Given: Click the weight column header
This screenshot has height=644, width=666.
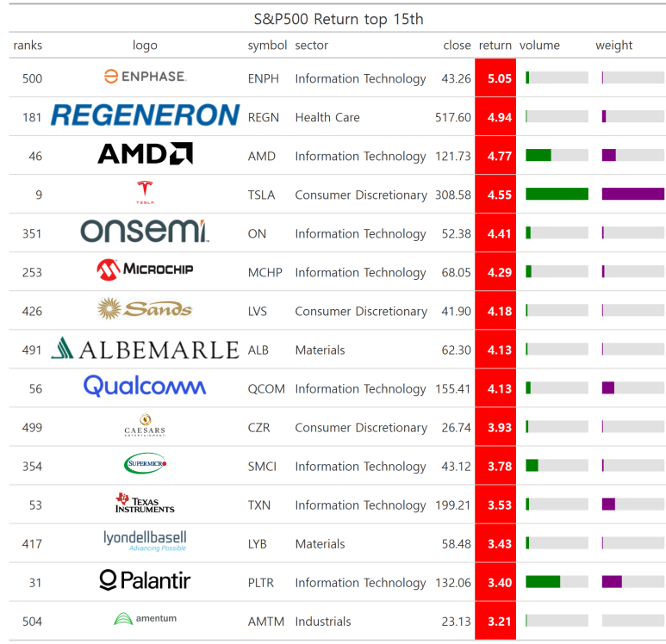Looking at the screenshot, I should 613,45.
